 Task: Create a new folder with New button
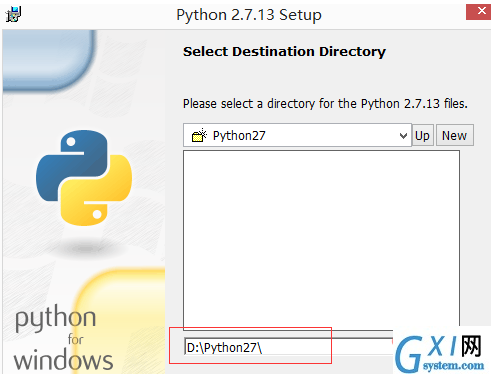454,136
